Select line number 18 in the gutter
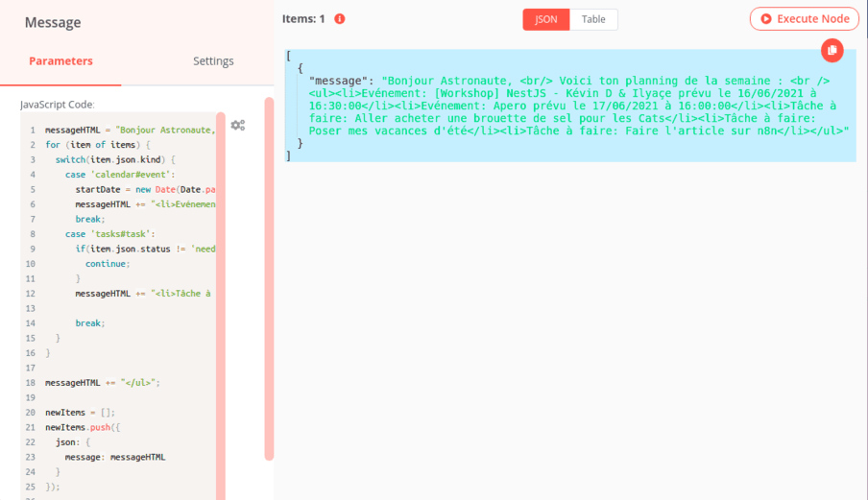Viewport: 868px width, 500px height. [31, 382]
